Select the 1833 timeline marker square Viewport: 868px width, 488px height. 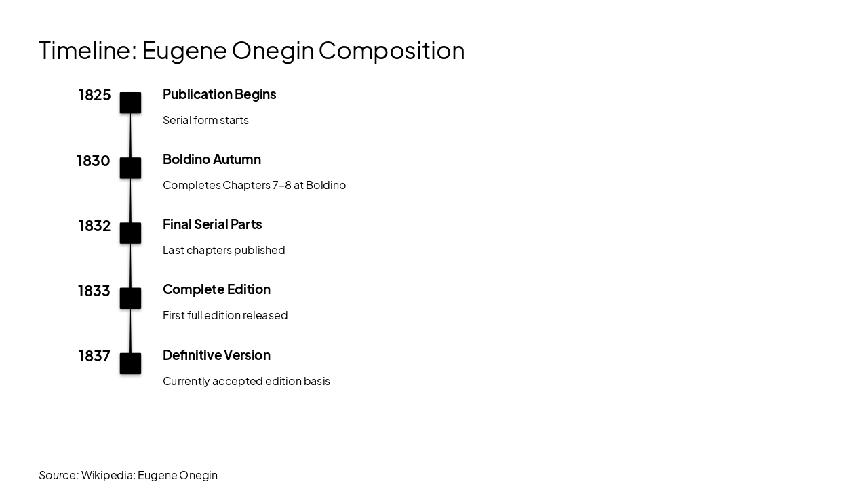click(x=130, y=298)
